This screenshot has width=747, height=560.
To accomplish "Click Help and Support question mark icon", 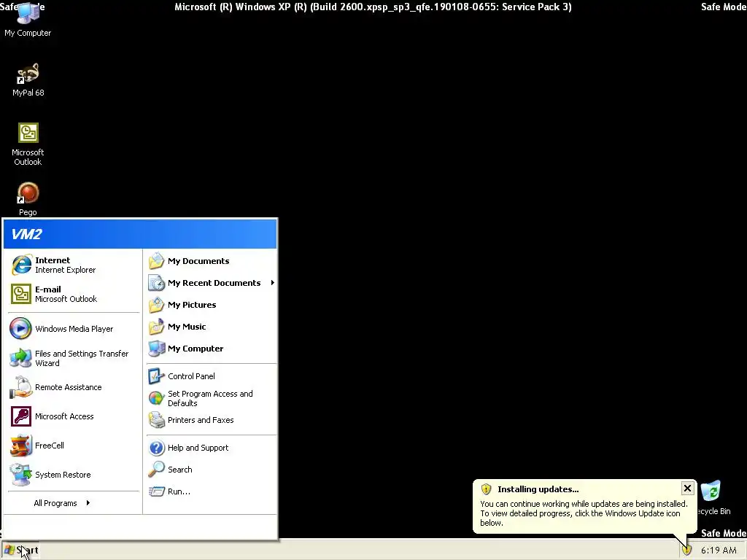I will click(156, 448).
